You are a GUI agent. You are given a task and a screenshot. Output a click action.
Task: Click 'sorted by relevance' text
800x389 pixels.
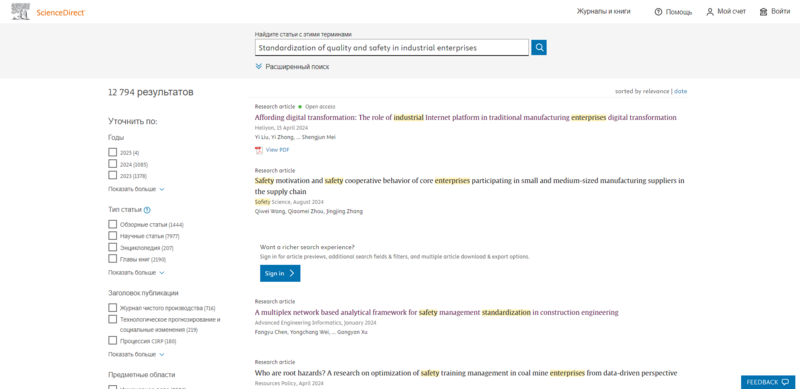click(x=642, y=91)
